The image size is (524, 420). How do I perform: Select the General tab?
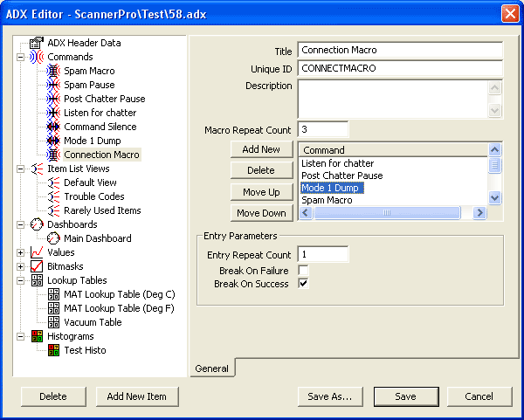tap(211, 368)
